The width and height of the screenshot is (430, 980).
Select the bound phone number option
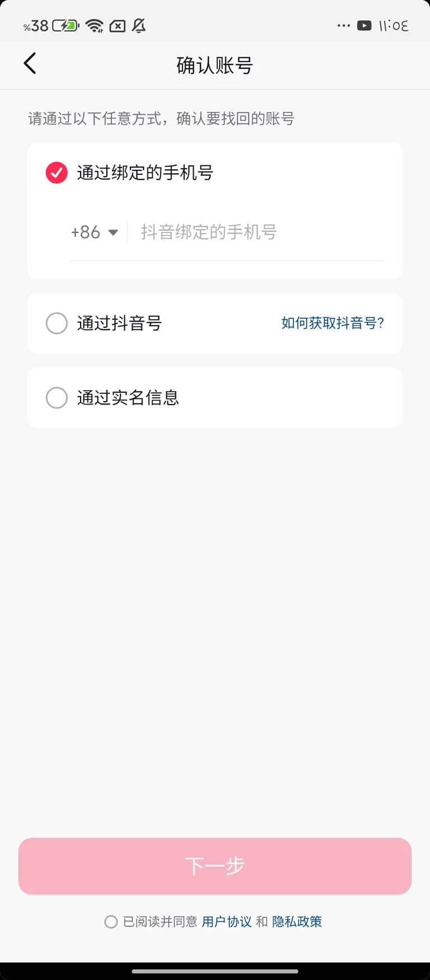pyautogui.click(x=57, y=173)
